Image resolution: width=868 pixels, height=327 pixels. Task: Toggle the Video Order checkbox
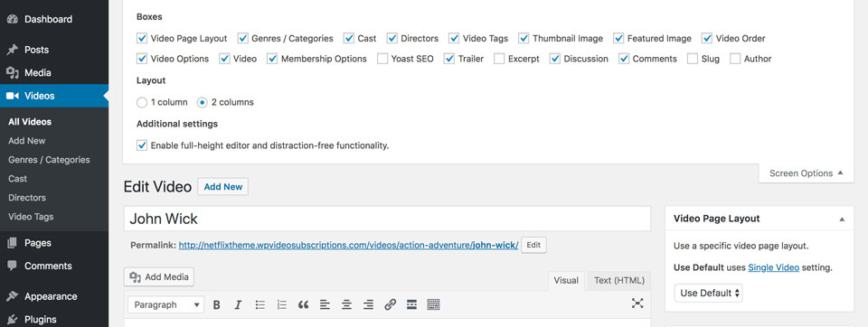(707, 38)
